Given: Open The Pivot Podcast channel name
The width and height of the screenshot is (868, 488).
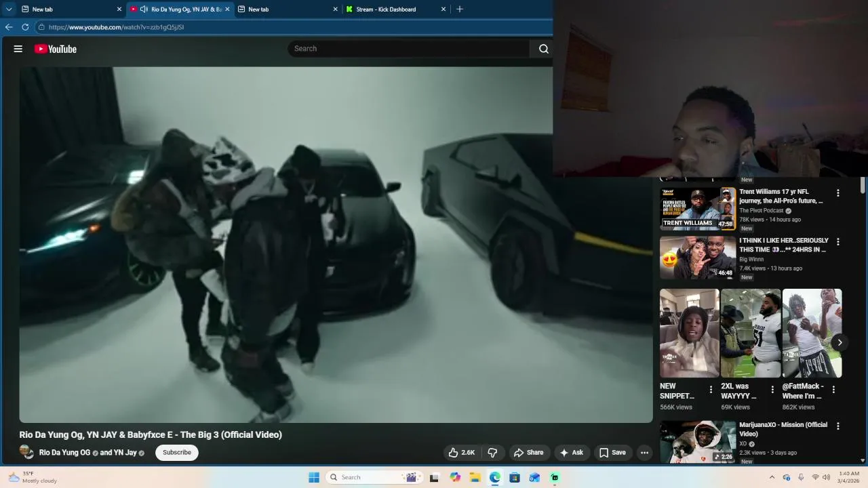Looking at the screenshot, I should click(761, 211).
